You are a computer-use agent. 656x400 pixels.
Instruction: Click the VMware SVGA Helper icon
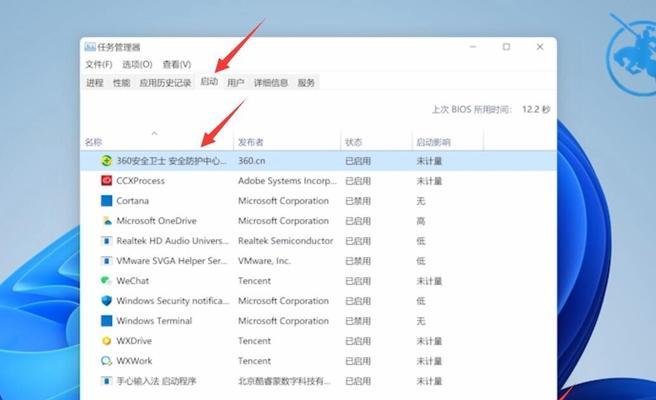point(107,261)
